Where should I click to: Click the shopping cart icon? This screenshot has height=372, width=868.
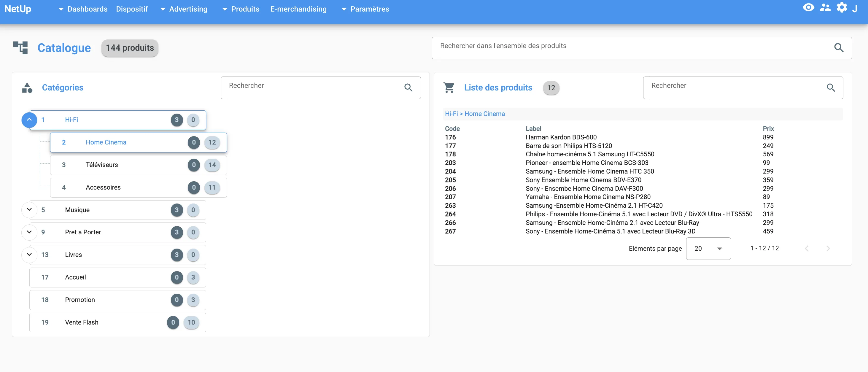pos(449,88)
